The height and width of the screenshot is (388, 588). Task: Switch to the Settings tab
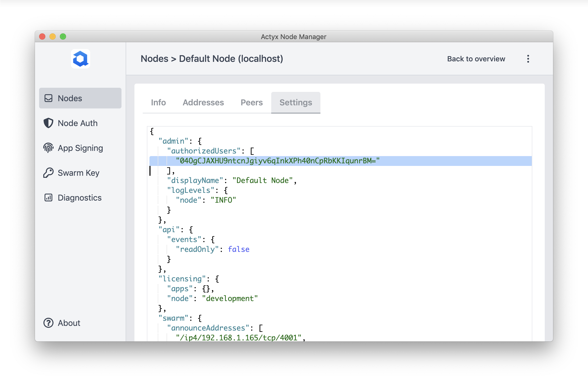296,103
